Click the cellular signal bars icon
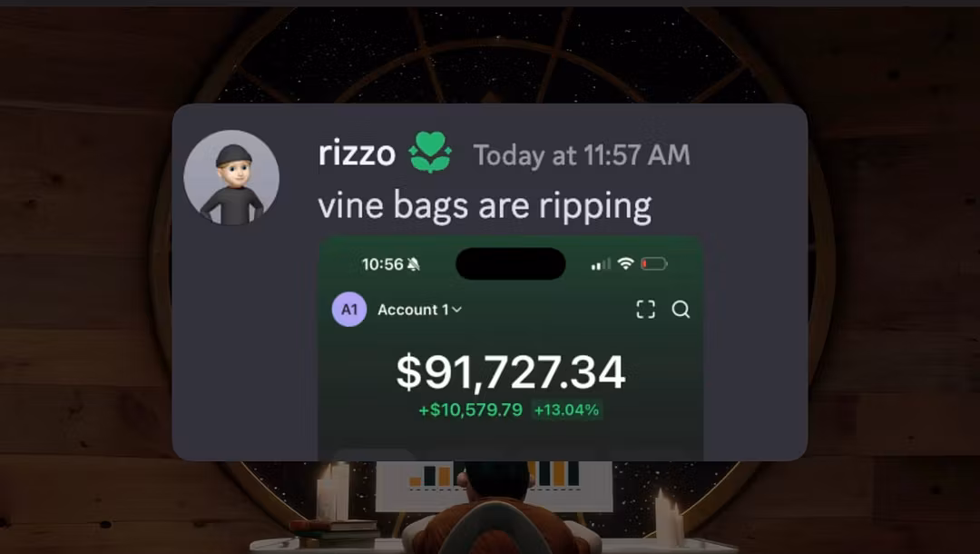 tap(601, 264)
